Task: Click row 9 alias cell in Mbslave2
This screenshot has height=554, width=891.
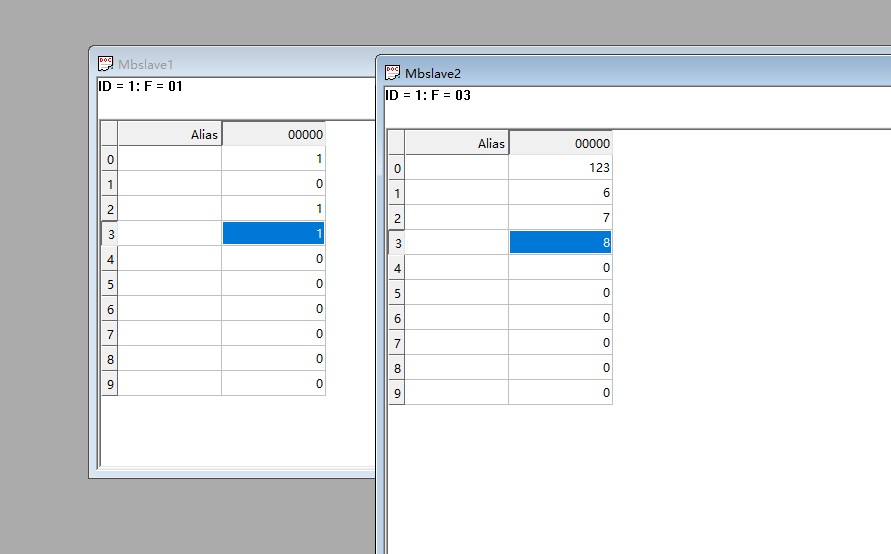Action: pos(456,393)
